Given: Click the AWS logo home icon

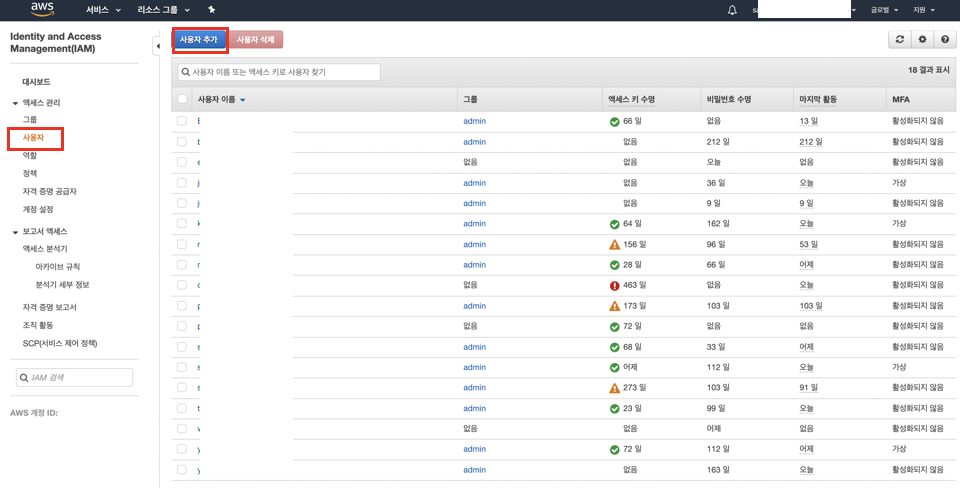Looking at the screenshot, I should [42, 9].
